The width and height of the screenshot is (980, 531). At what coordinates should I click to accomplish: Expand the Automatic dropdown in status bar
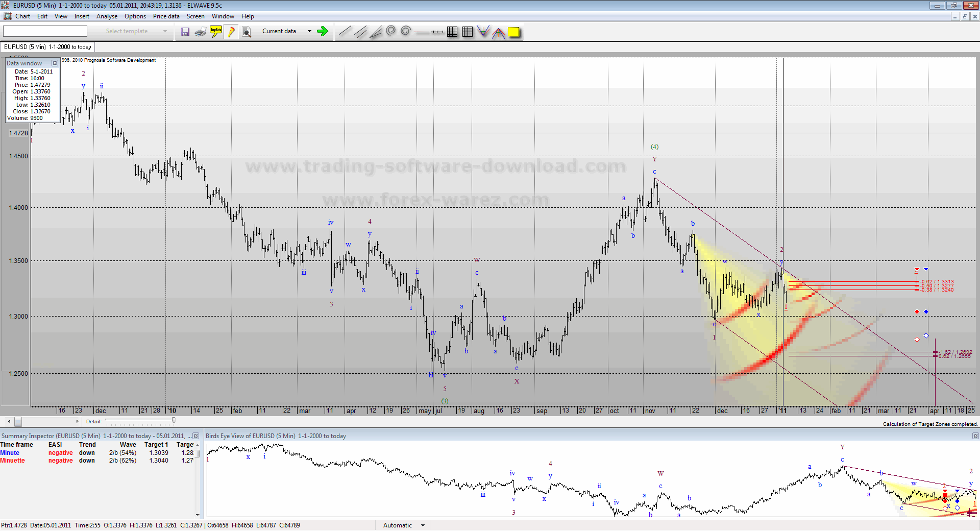click(423, 525)
